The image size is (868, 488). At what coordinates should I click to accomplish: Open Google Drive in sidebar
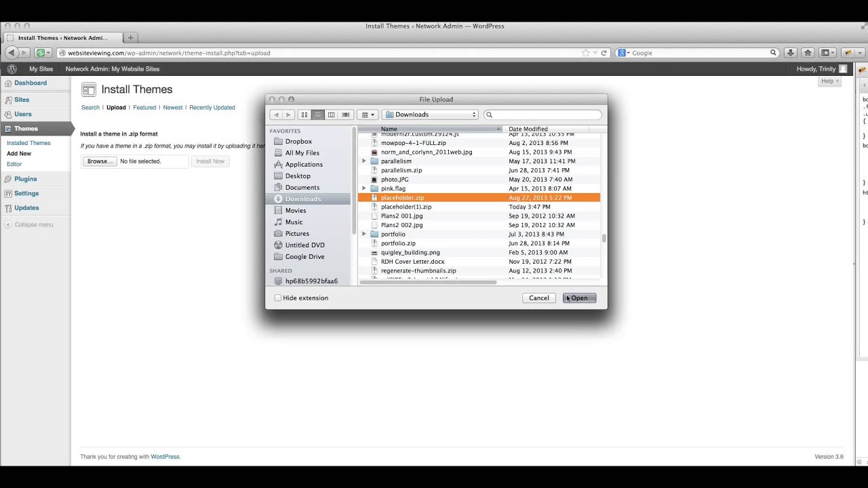pos(304,256)
